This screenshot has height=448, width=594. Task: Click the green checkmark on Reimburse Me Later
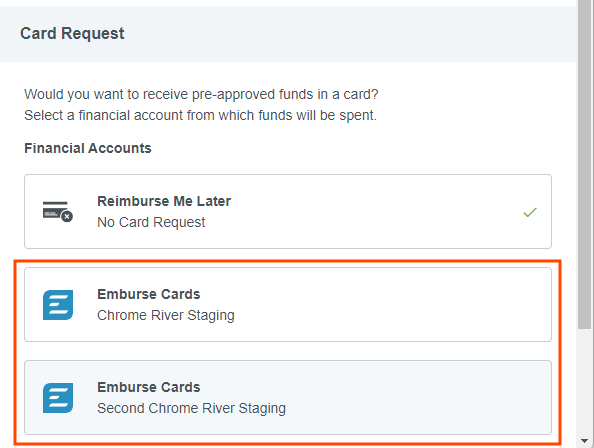pyautogui.click(x=530, y=212)
